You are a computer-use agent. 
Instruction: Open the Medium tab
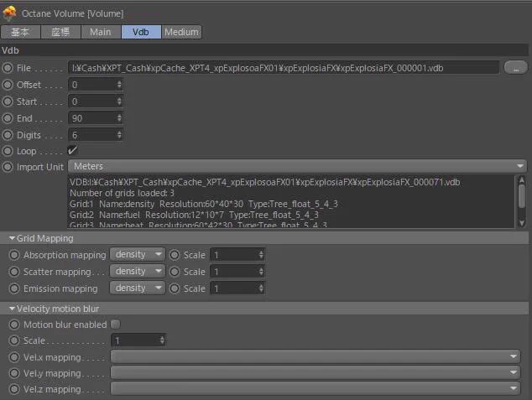[x=181, y=32]
